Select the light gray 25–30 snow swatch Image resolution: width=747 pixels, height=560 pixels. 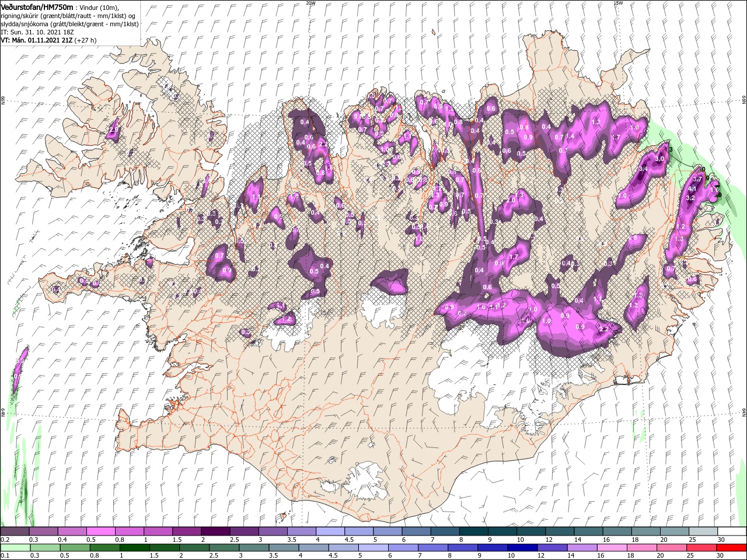702,531
